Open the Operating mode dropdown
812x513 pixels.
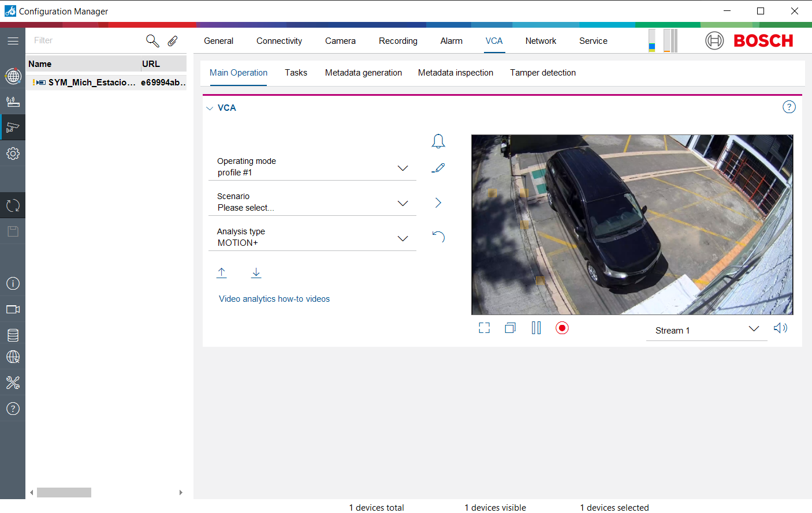click(x=403, y=168)
